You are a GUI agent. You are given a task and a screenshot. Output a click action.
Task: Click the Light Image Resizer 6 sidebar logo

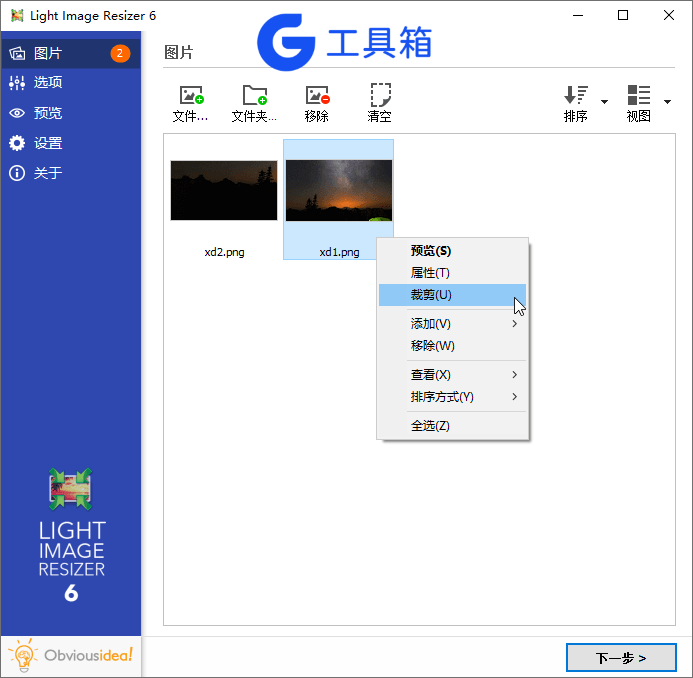tap(71, 536)
